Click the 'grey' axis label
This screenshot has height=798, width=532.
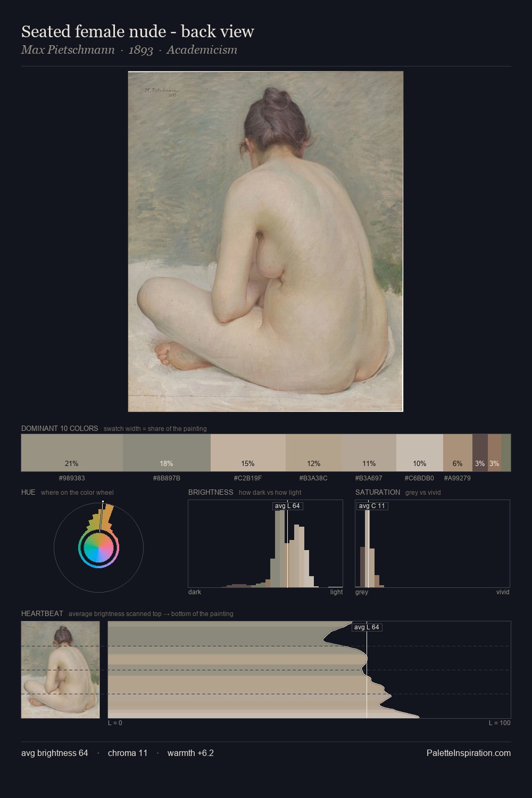(362, 592)
